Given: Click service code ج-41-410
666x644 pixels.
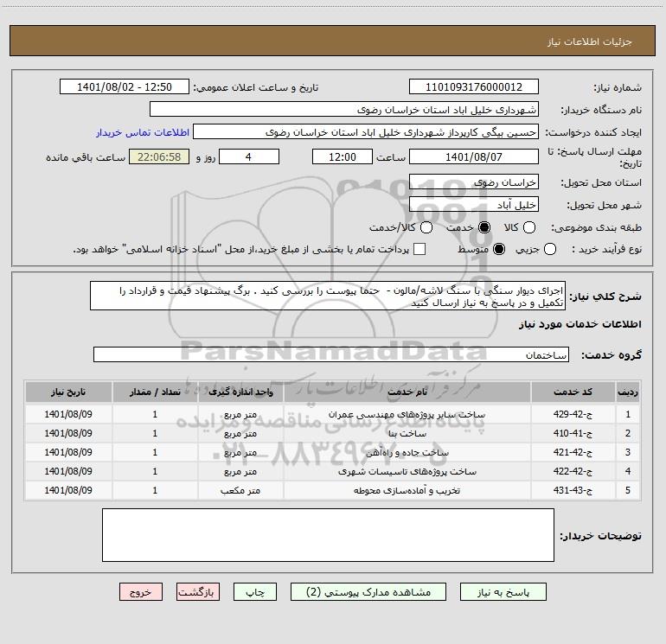Looking at the screenshot, I should coord(573,433).
